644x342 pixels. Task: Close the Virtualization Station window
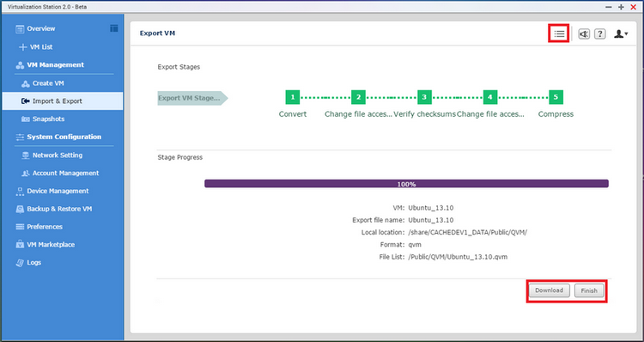click(x=634, y=7)
